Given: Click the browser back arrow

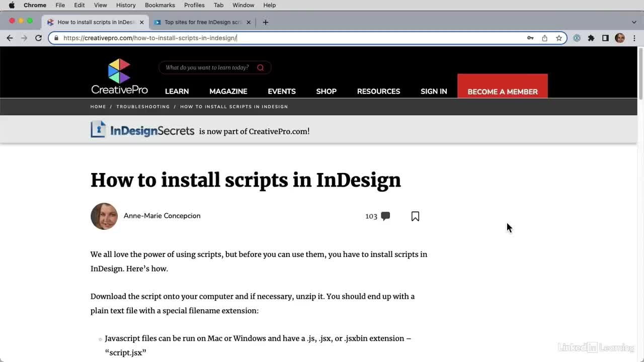Looking at the screenshot, I should pyautogui.click(x=10, y=38).
